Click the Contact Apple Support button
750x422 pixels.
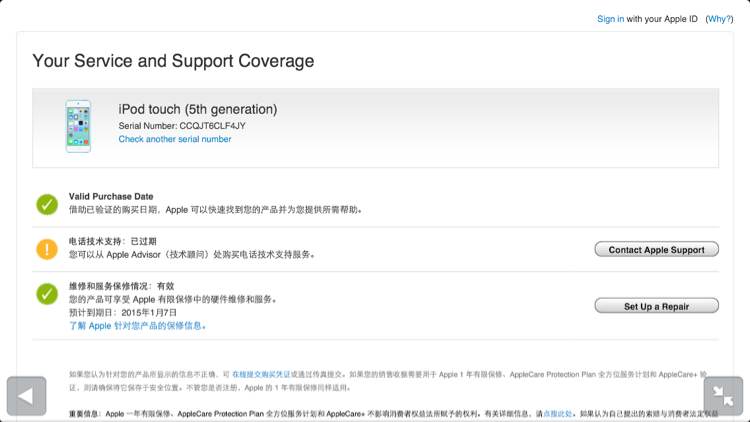(656, 249)
